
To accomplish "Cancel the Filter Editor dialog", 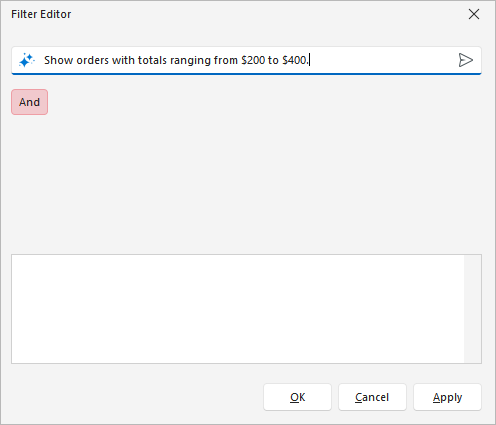I will pyautogui.click(x=372, y=397).
